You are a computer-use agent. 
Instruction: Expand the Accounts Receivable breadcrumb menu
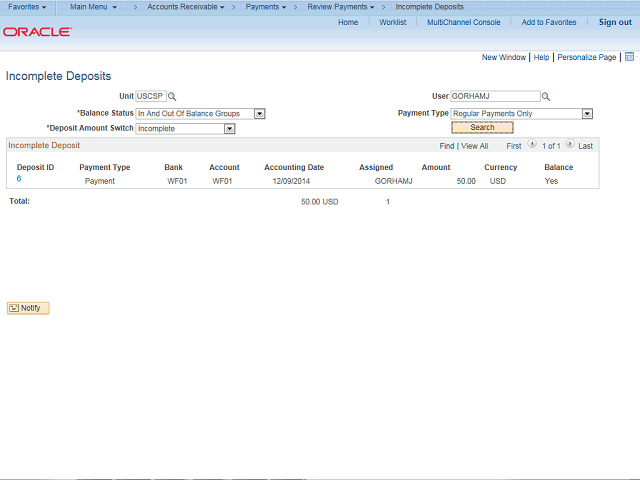[x=186, y=7]
